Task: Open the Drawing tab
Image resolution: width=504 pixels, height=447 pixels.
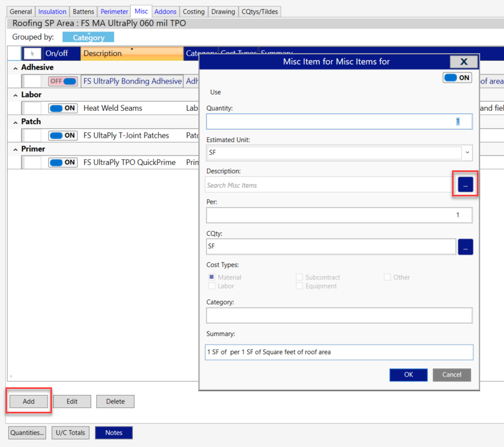Action: coord(223,11)
